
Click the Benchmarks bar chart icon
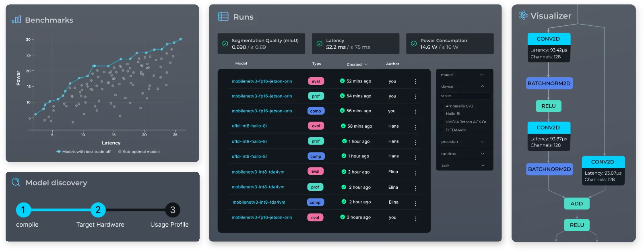coord(16,19)
